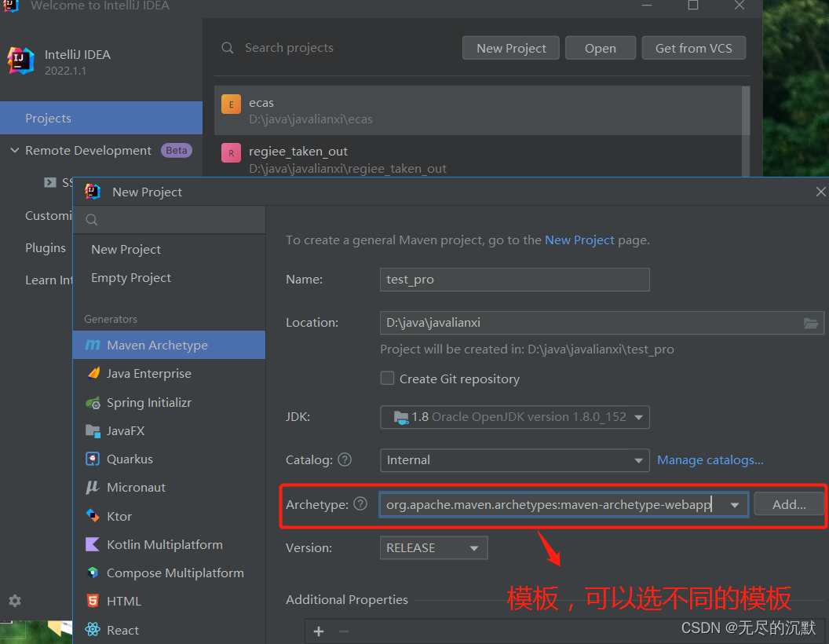Open the Catalog dropdown showing Internal
This screenshot has height=644, width=829.
coord(514,460)
